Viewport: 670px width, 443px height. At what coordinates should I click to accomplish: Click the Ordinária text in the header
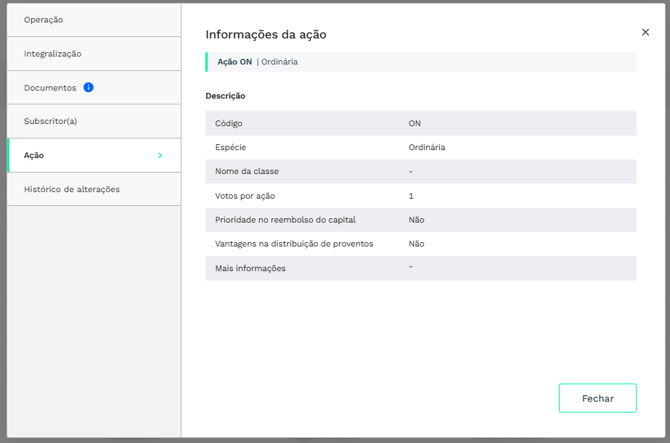[279, 62]
